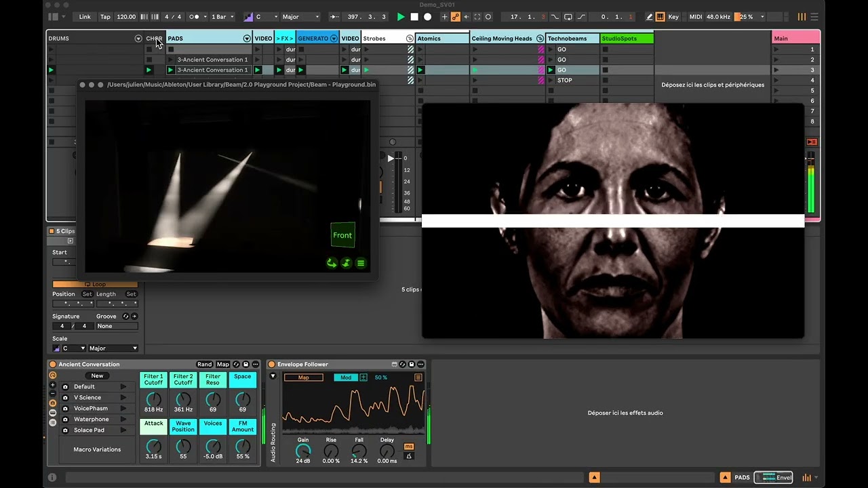This screenshot has width=868, height=488.
Task: Launch first GO clip in Technobeams track
Action: 550,49
